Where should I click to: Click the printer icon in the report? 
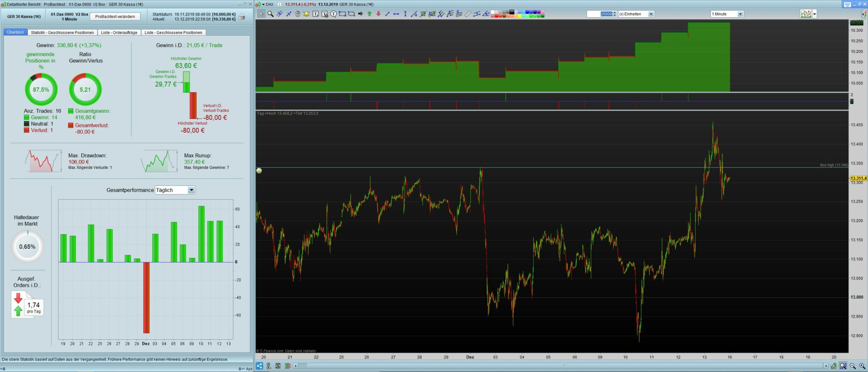click(242, 17)
